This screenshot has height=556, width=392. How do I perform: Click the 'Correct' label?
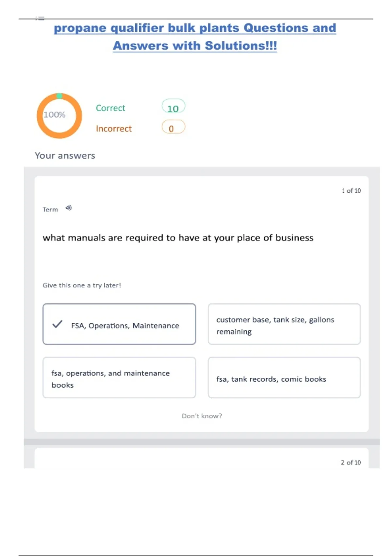[110, 108]
